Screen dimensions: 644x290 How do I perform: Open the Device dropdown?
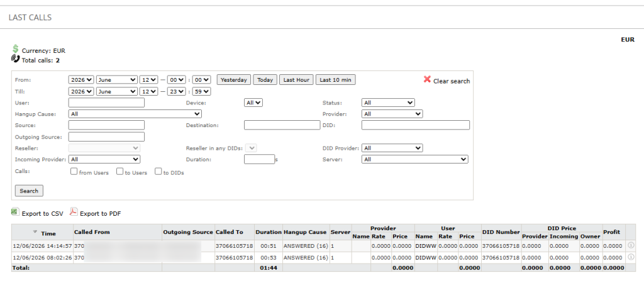pyautogui.click(x=253, y=103)
